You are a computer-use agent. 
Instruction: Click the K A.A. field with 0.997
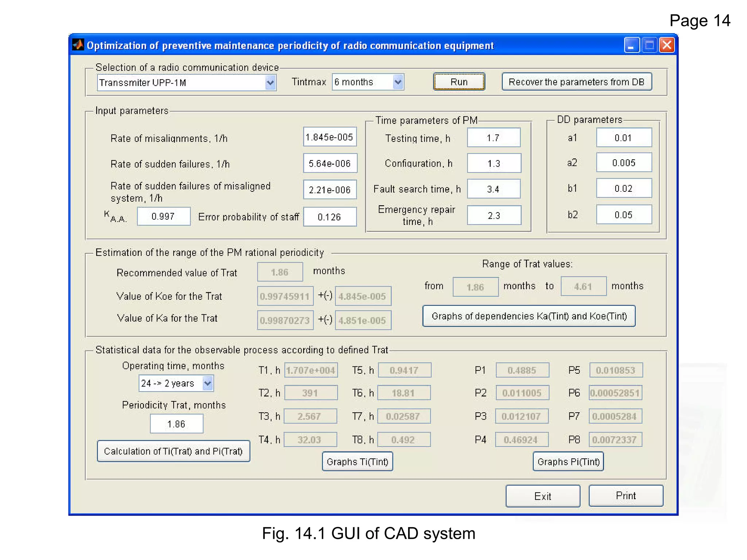point(163,216)
